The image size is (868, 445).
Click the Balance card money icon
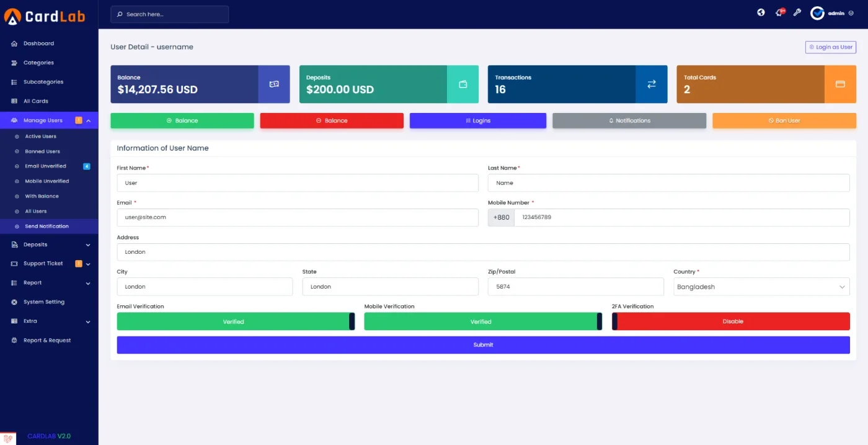[274, 84]
